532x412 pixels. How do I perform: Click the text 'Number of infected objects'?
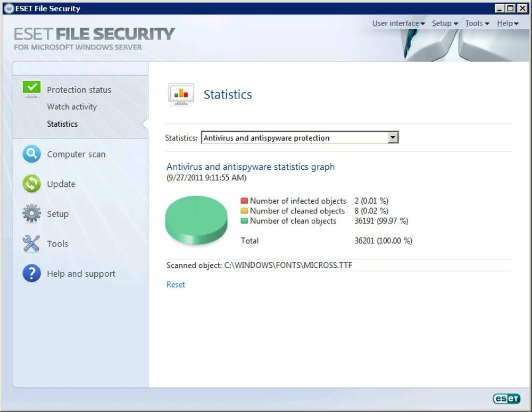(298, 201)
